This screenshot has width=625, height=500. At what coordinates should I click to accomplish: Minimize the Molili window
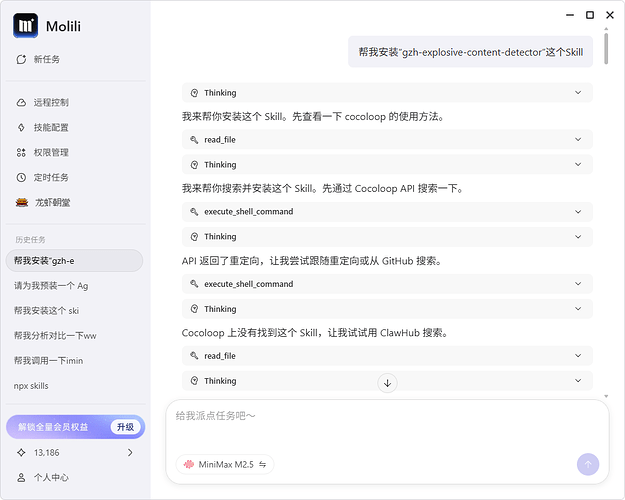tap(570, 15)
